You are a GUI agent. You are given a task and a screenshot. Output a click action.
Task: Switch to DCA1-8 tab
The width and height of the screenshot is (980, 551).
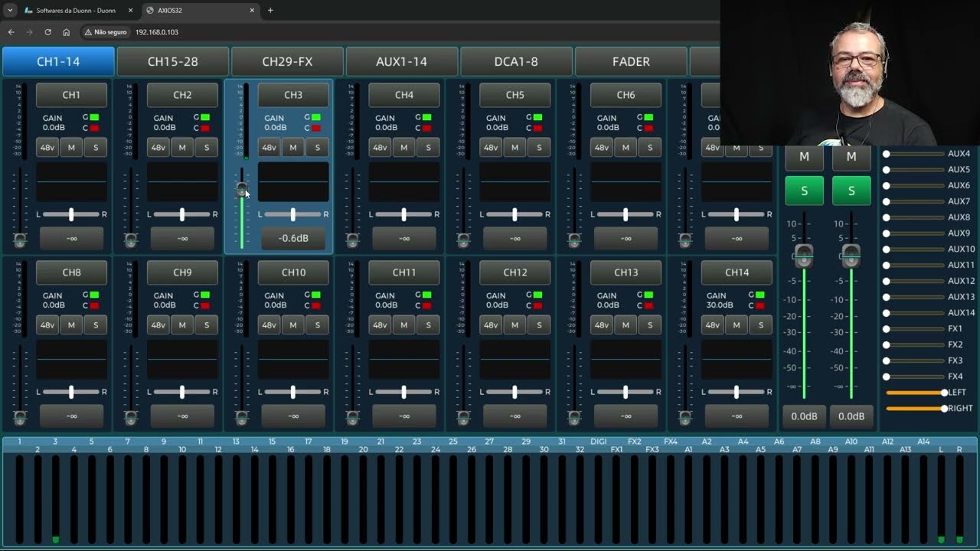click(x=516, y=61)
